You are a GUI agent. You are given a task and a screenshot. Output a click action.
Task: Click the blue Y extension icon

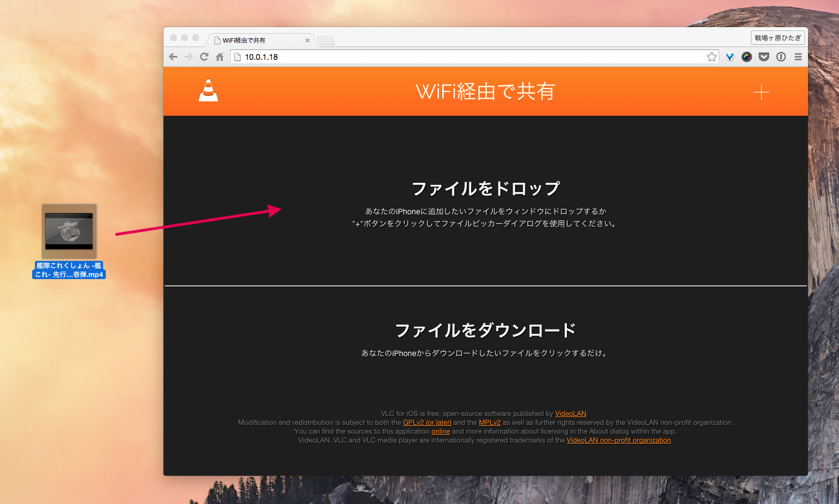tap(730, 56)
